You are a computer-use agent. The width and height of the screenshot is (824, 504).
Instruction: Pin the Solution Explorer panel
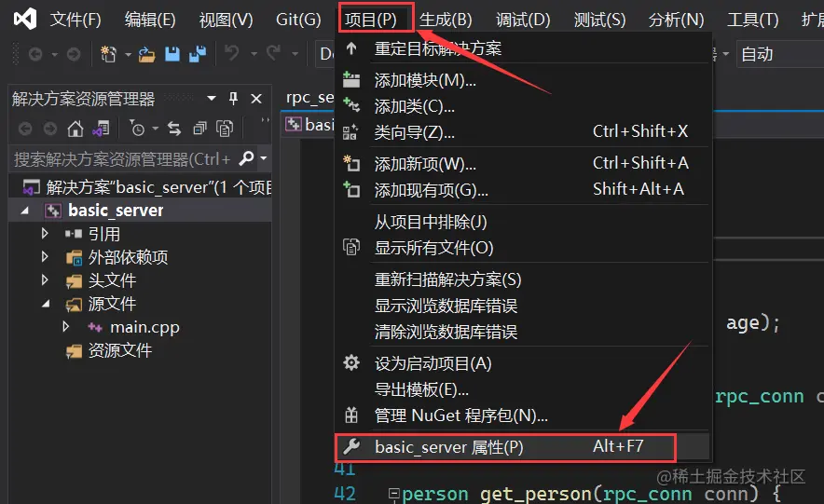[x=233, y=98]
